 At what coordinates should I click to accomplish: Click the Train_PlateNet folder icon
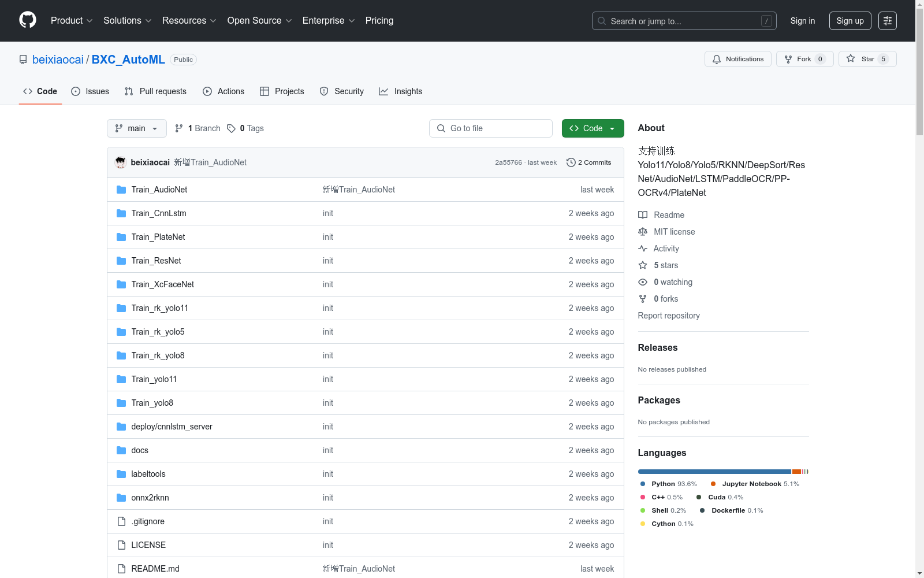121,237
